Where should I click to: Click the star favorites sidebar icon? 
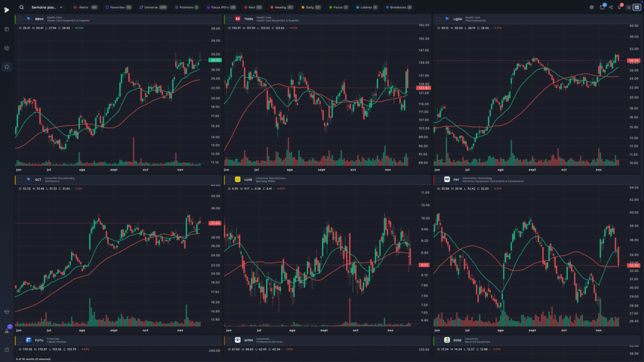(x=6, y=67)
